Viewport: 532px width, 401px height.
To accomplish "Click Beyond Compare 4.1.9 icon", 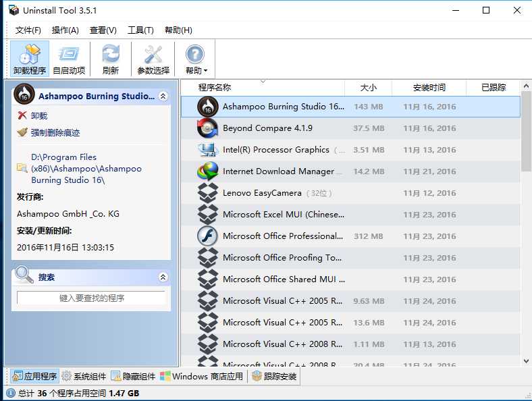I will click(x=208, y=128).
